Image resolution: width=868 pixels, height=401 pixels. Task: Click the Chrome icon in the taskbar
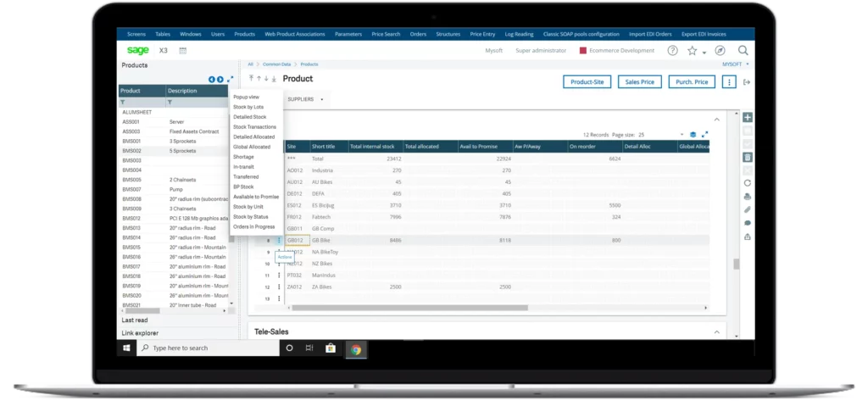point(356,349)
